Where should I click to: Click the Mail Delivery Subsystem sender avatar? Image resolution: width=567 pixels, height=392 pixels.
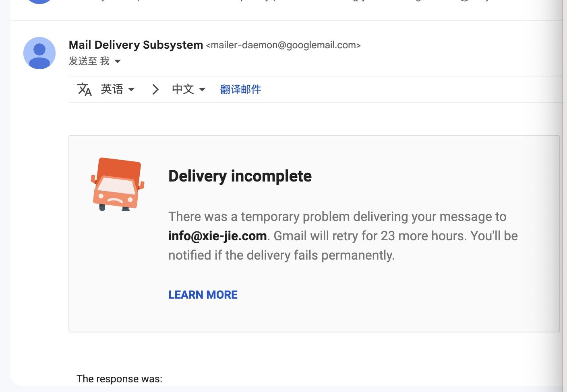coord(39,53)
